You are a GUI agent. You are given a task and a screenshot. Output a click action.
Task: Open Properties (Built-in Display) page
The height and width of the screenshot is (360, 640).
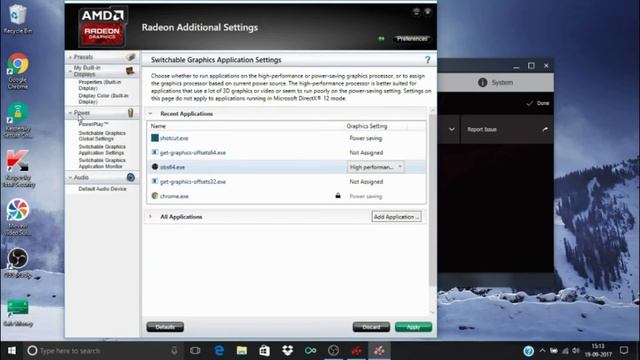[100, 85]
